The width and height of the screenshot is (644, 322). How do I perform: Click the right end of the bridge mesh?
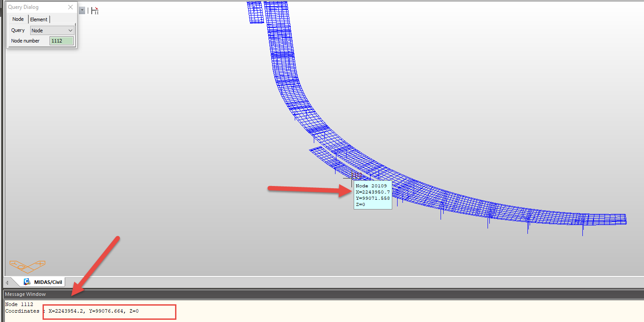(618, 219)
